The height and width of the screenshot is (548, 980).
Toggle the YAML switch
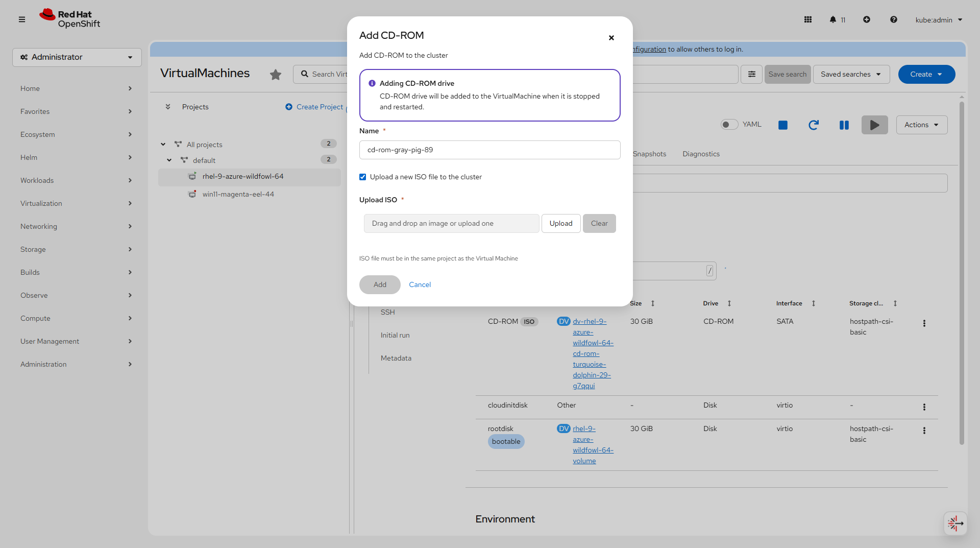click(729, 125)
